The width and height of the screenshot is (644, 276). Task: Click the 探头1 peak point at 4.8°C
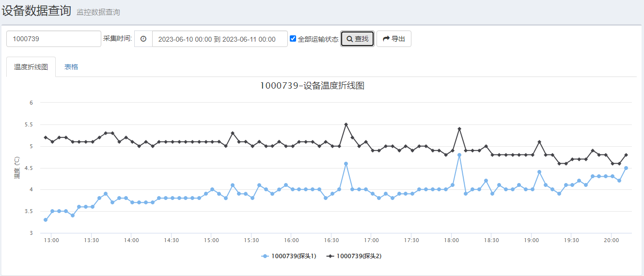click(x=459, y=155)
